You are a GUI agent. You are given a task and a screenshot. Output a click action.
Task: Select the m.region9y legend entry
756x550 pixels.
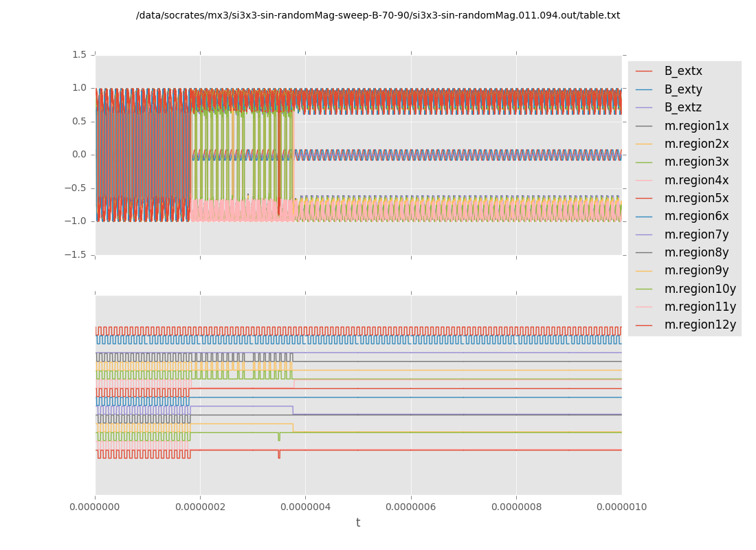pos(696,270)
